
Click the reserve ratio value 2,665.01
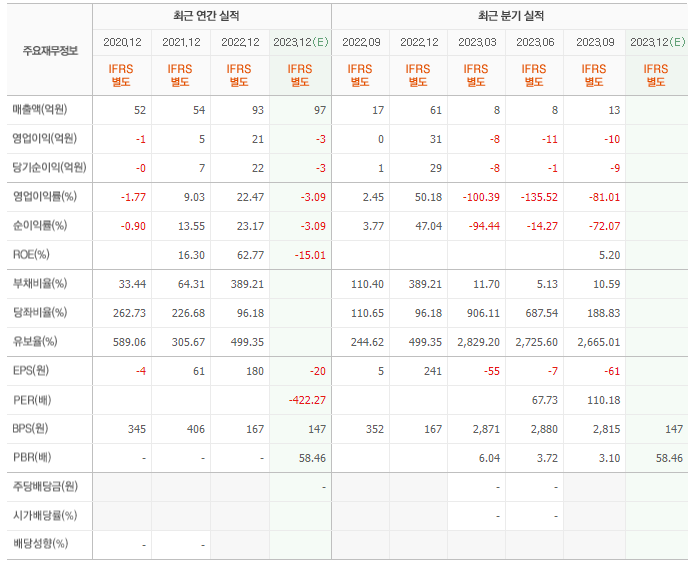pos(598,343)
